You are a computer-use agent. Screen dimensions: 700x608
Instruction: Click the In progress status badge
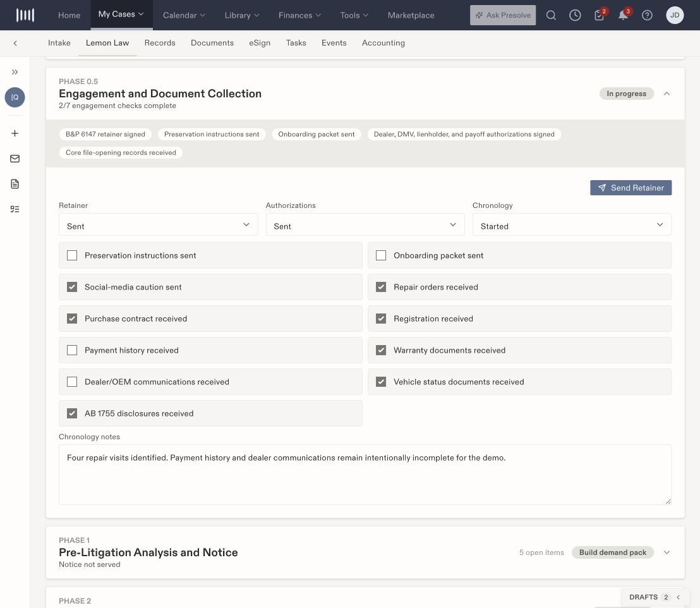[x=626, y=94]
